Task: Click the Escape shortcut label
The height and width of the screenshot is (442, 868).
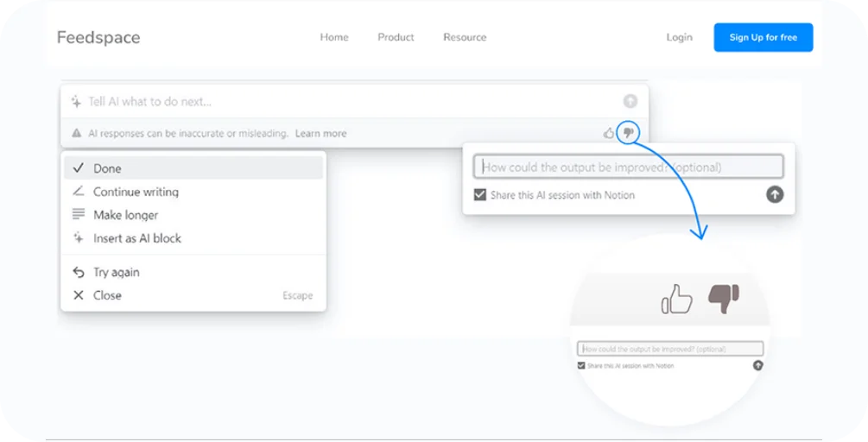Action: click(x=298, y=295)
